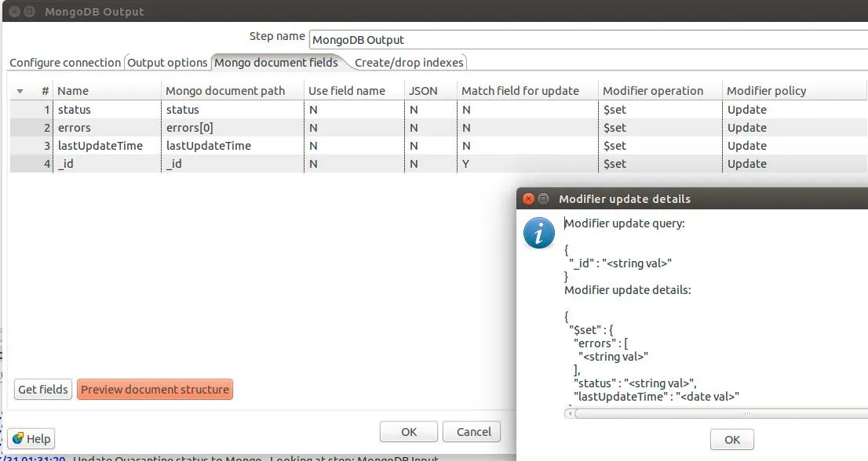Click Update policy cell in status row
The width and height of the screenshot is (868, 461).
pos(795,110)
